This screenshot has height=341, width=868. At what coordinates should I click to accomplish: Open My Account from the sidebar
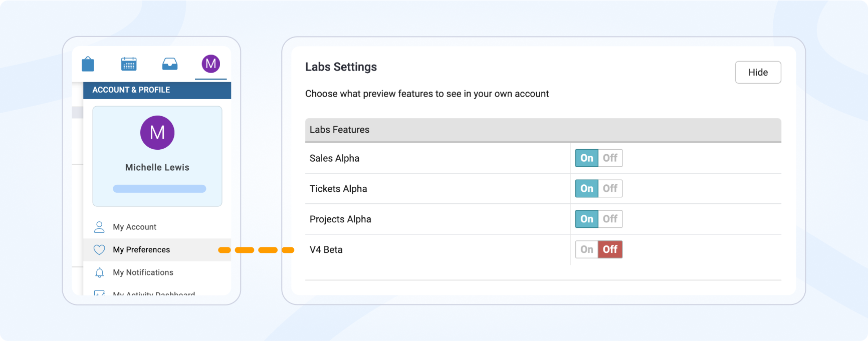(x=134, y=227)
